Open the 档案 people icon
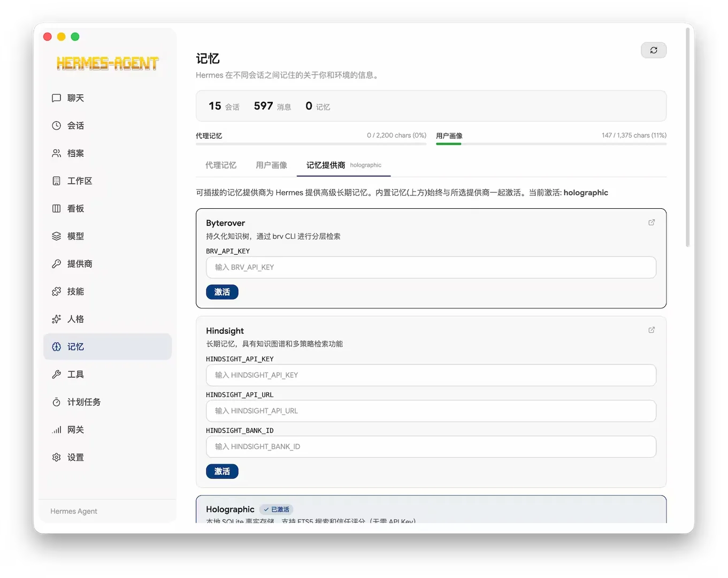This screenshot has width=728, height=578. point(56,154)
